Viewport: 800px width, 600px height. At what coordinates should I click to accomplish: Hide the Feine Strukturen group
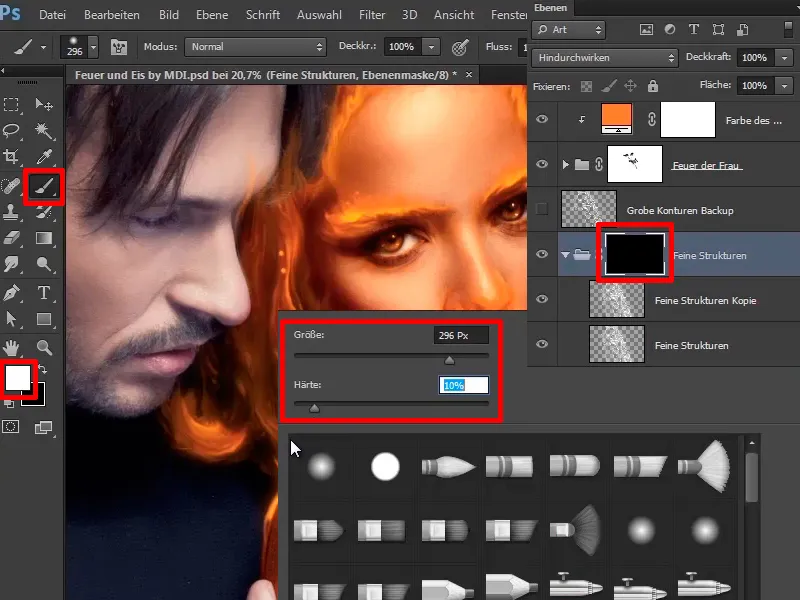tap(542, 254)
